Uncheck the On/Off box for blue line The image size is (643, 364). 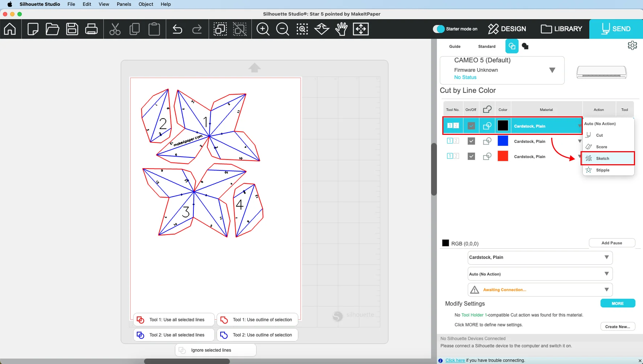click(x=471, y=141)
